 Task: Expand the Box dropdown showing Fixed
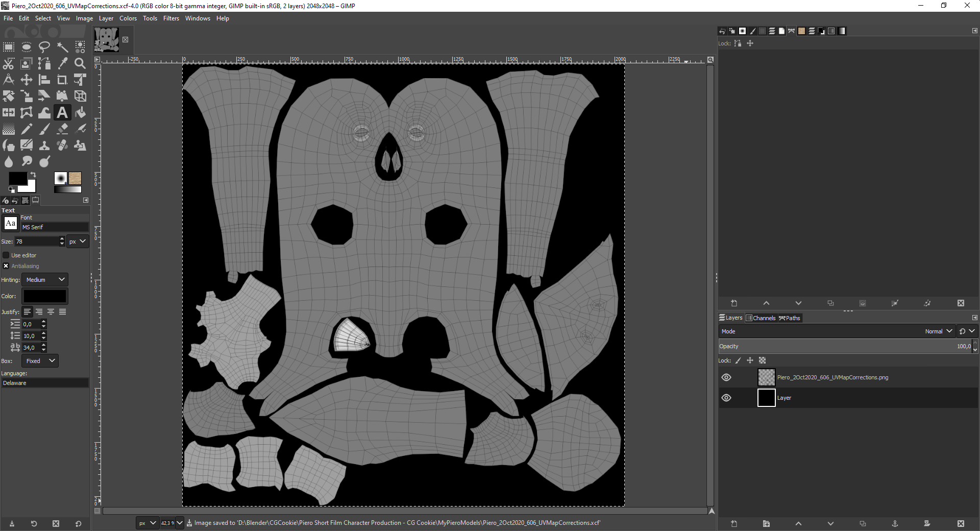(x=40, y=361)
